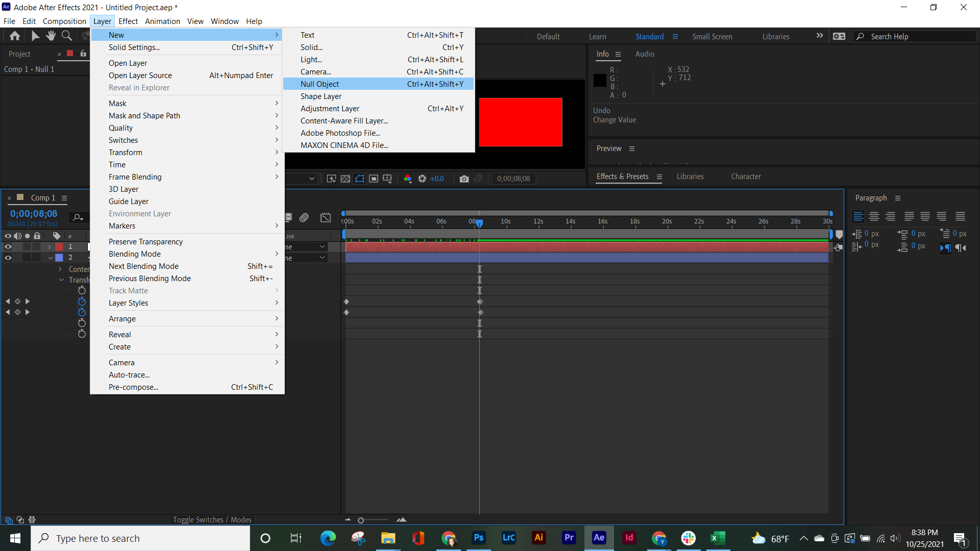Select Null Object from New submenu

[320, 84]
